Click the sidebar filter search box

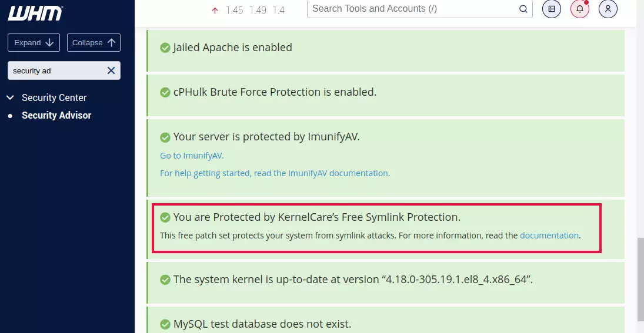pos(56,70)
